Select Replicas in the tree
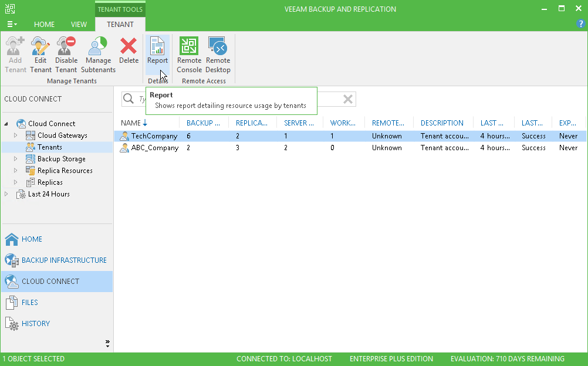Image resolution: width=588 pixels, height=366 pixels. [x=50, y=182]
